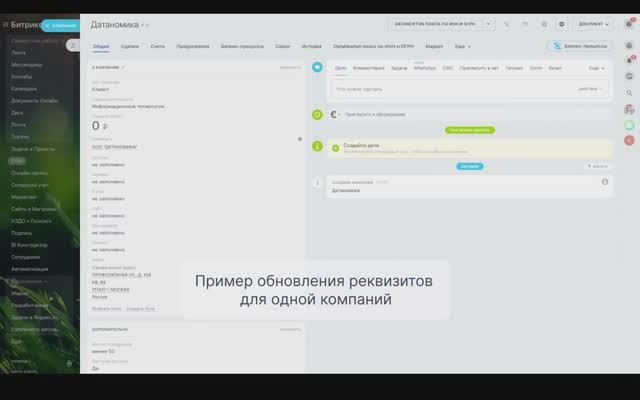Click the Что нужно сделать input field
Image resolution: width=640 pixels, height=400 pixels.
click(468, 89)
